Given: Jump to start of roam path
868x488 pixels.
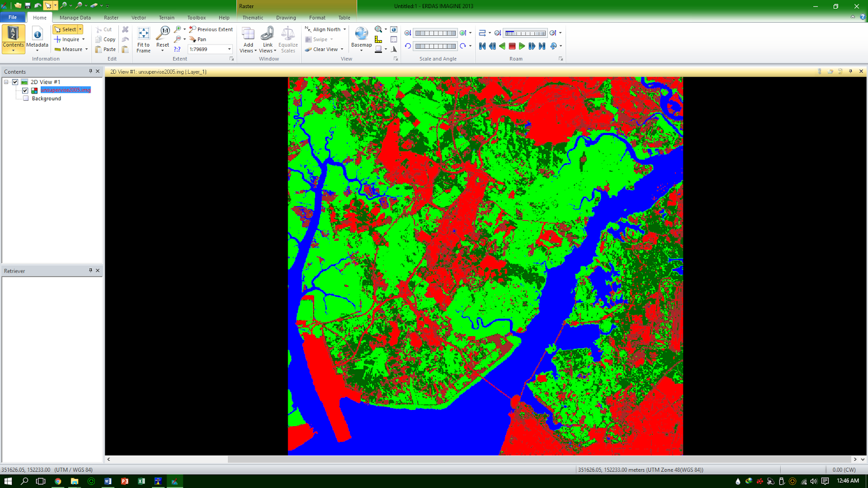Looking at the screenshot, I should (x=482, y=46).
